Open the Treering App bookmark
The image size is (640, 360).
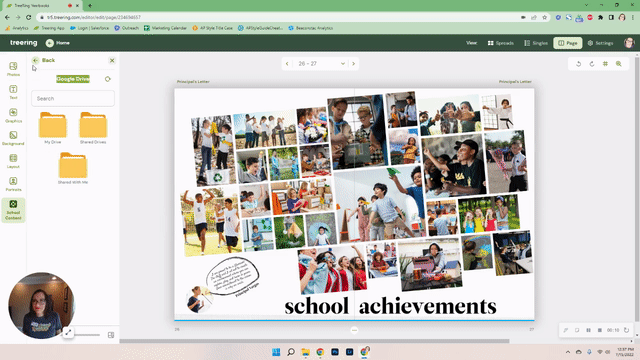(x=49, y=28)
